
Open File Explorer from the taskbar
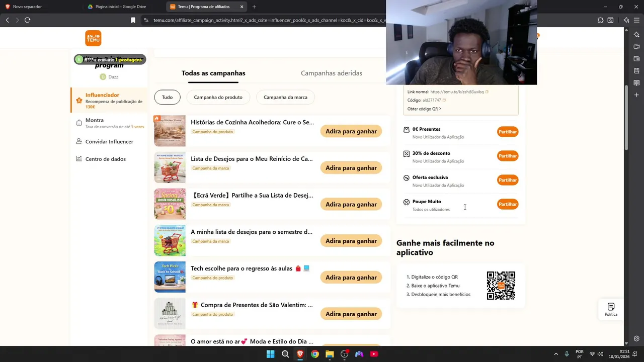tap(330, 354)
